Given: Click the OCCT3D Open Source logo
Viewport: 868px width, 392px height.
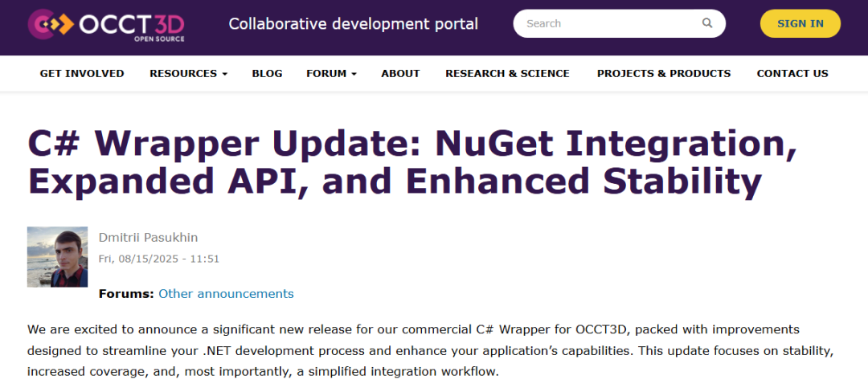Looking at the screenshot, I should (x=106, y=26).
